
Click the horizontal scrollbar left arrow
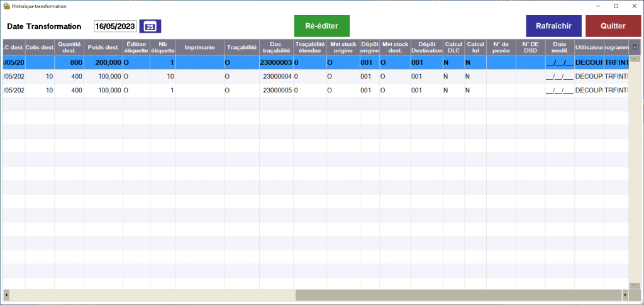coord(6,294)
